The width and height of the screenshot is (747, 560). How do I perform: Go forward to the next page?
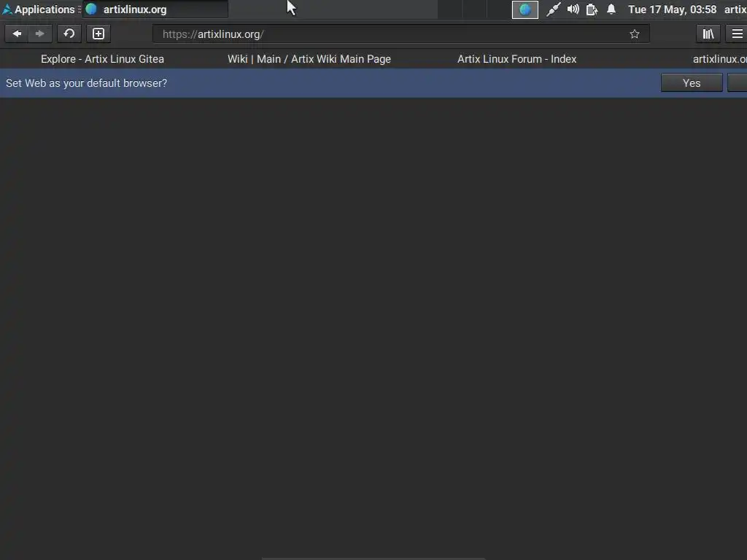[x=40, y=34]
